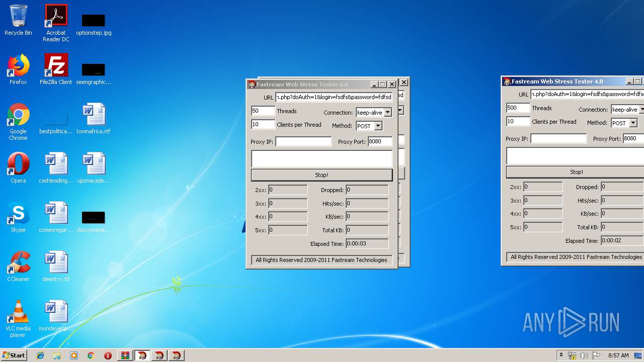Select the optionstep.jpg desktop file
The image size is (644, 362).
pyautogui.click(x=94, y=24)
